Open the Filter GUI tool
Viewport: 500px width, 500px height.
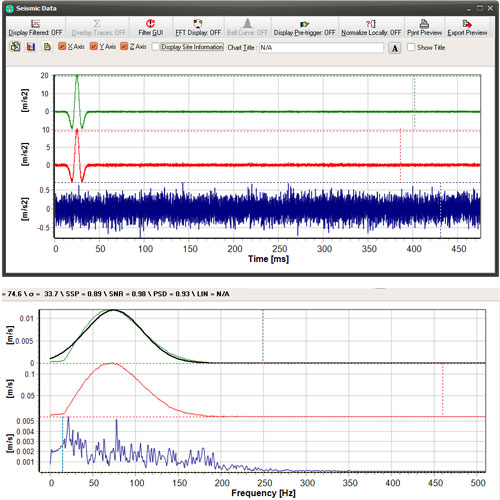pyautogui.click(x=150, y=27)
